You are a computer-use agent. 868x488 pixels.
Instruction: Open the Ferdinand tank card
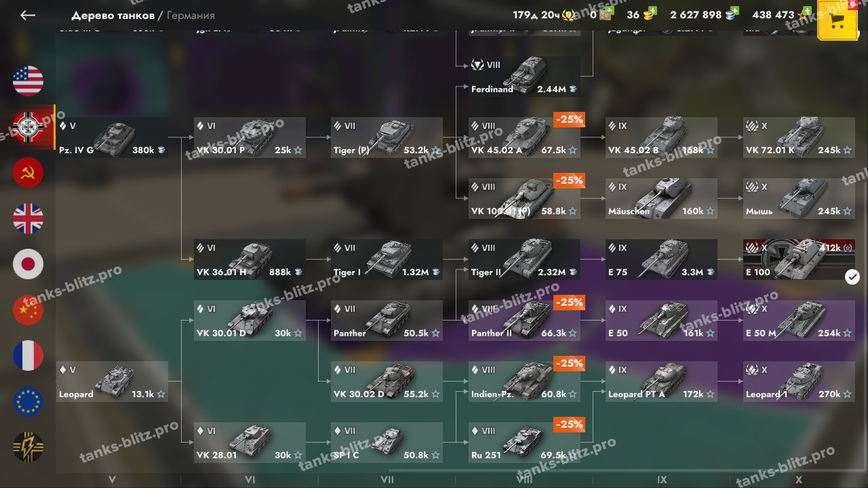[524, 77]
